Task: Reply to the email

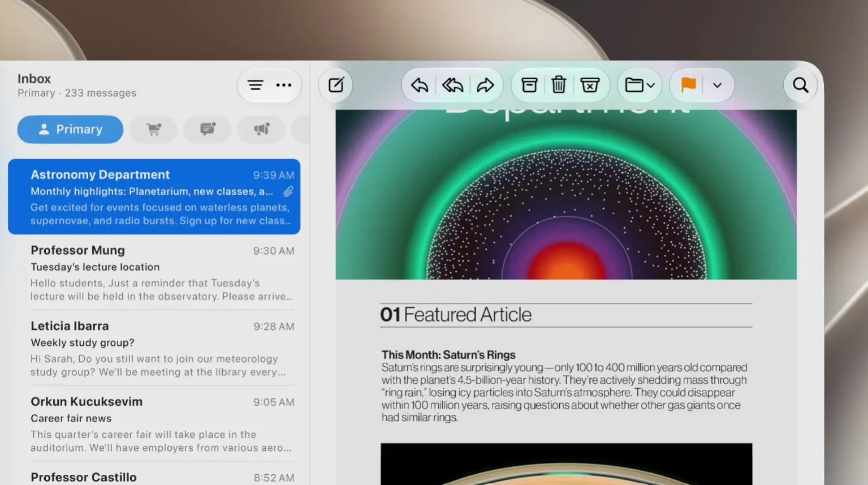Action: pos(420,85)
